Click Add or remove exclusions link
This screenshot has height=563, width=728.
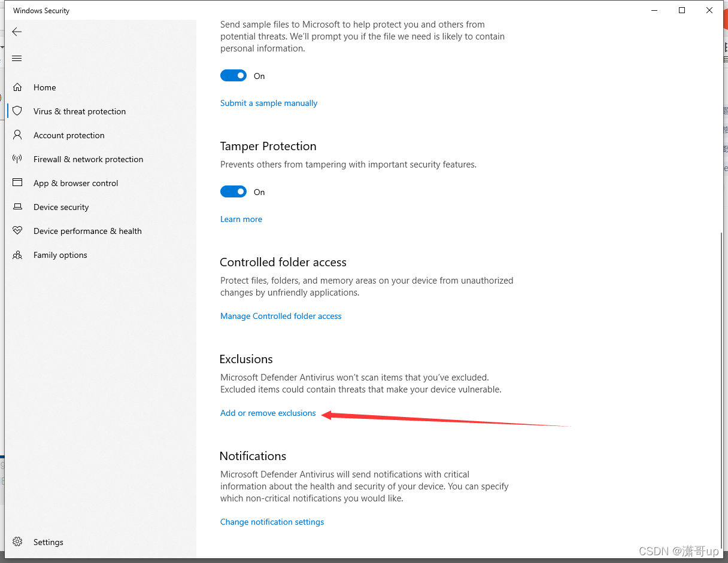click(268, 413)
